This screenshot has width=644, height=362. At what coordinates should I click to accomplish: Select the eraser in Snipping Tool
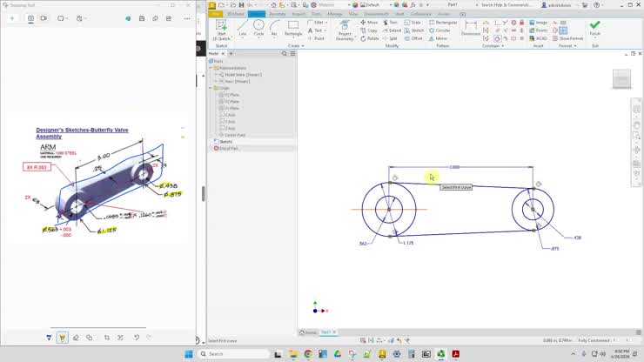click(x=76, y=338)
